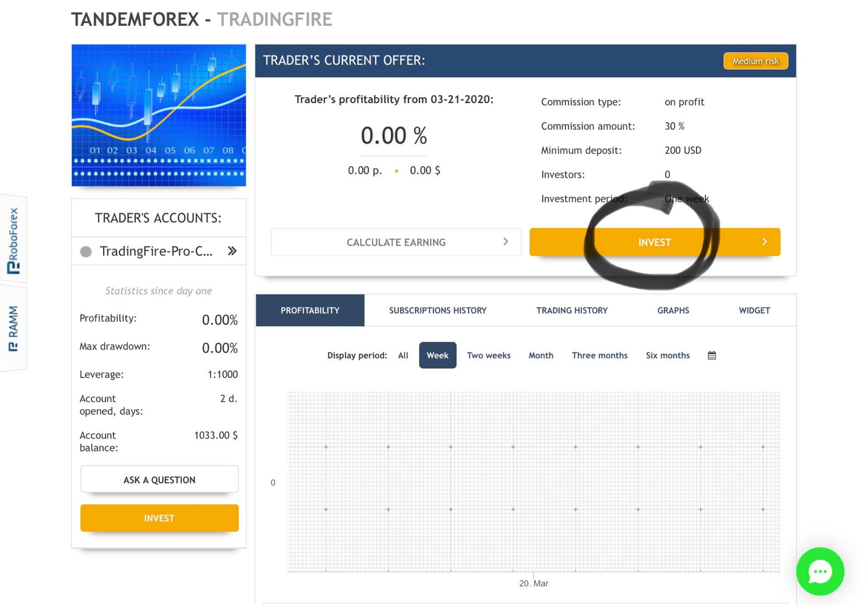Viewport: 868px width, 605px height.
Task: Click the Calculate Earning button
Action: click(396, 242)
